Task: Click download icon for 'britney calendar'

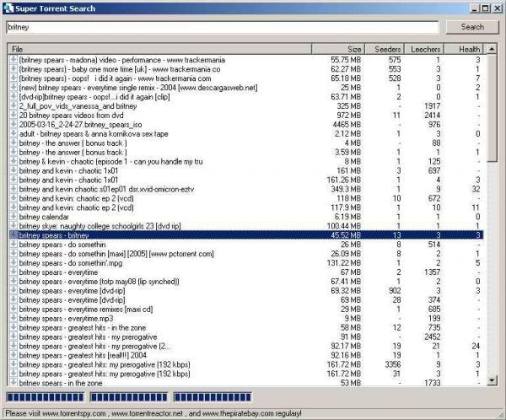Action: pos(13,217)
